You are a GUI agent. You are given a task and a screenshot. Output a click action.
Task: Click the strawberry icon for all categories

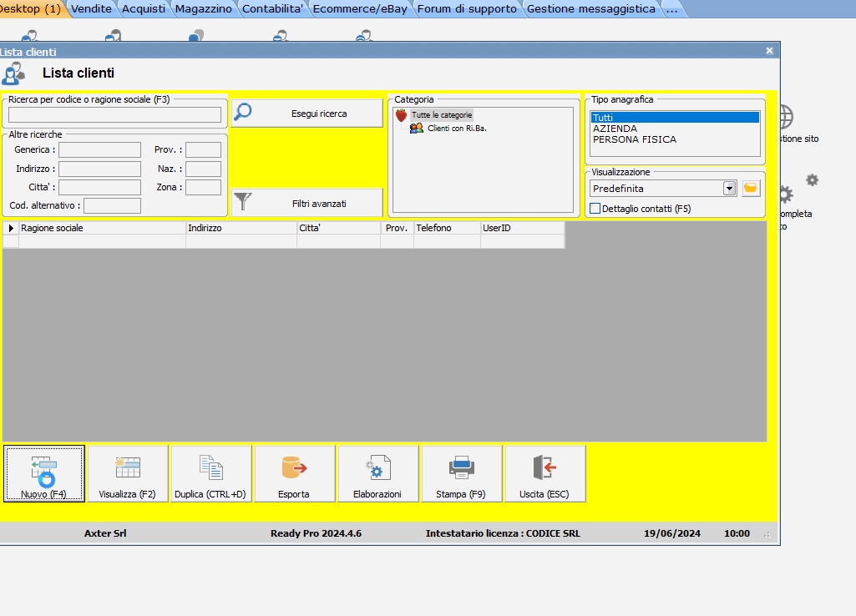click(x=401, y=115)
